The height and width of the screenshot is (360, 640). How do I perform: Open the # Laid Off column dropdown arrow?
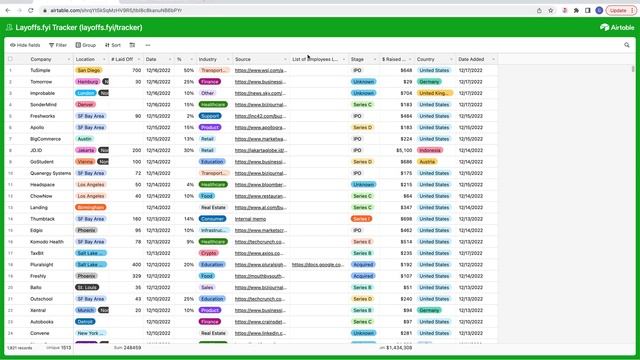click(x=139, y=60)
